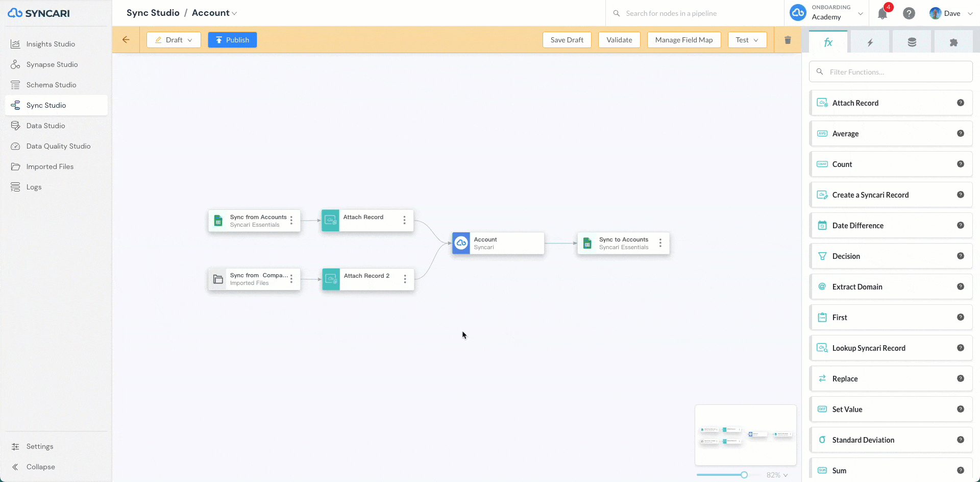Screen dimensions: 980x482
Task: Select the Create a Syncari Record function
Action: click(891, 195)
